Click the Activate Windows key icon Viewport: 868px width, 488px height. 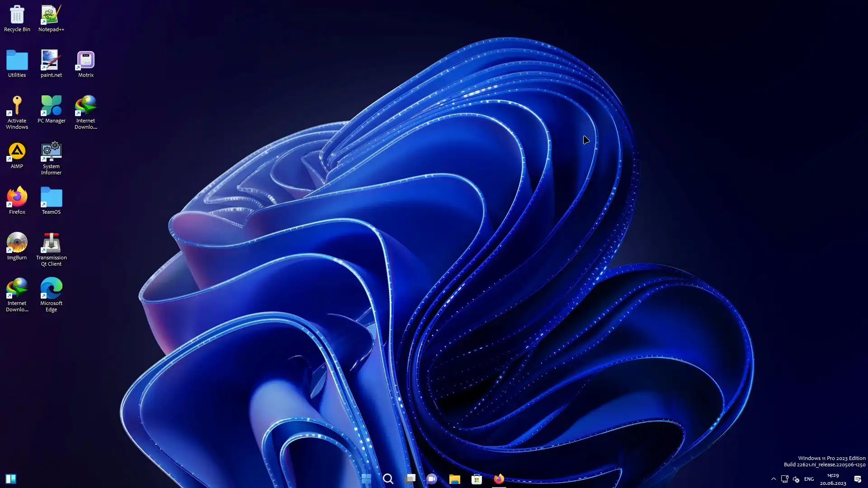click(17, 107)
